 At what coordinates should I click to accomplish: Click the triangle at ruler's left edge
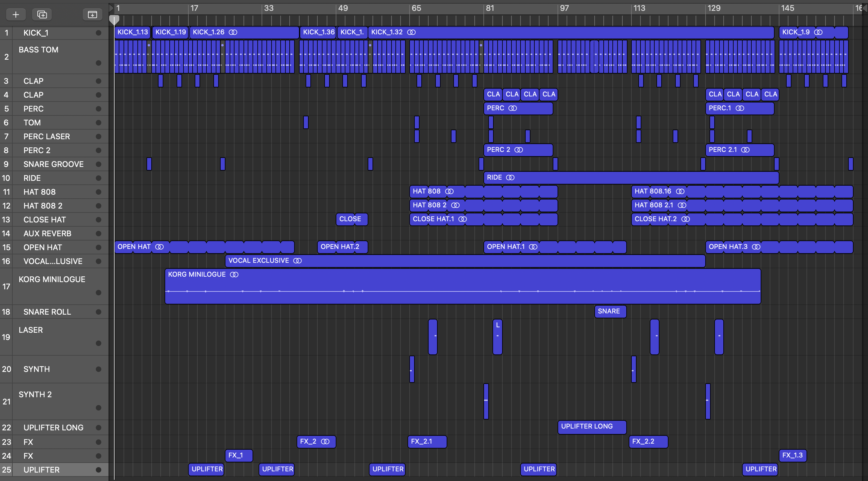point(111,8)
